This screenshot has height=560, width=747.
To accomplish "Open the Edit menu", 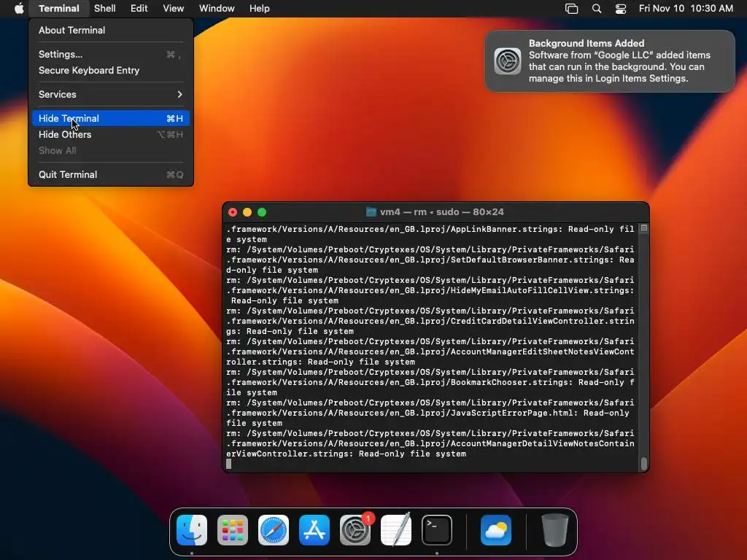I will [x=139, y=9].
